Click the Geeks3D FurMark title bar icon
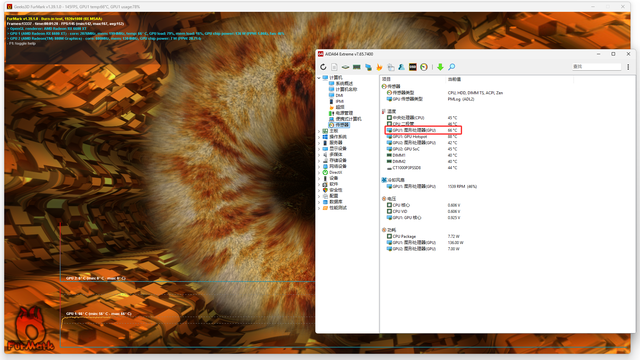 tap(9, 7)
